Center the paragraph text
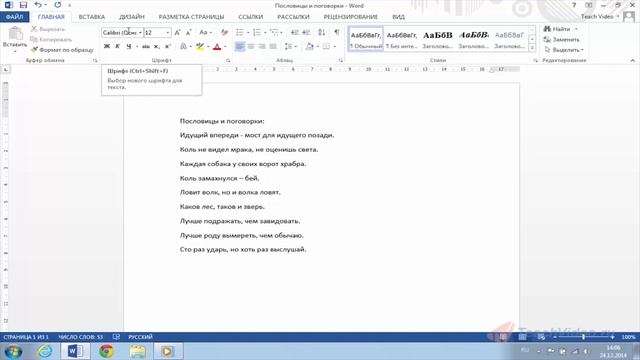640x360 pixels. tap(251, 47)
